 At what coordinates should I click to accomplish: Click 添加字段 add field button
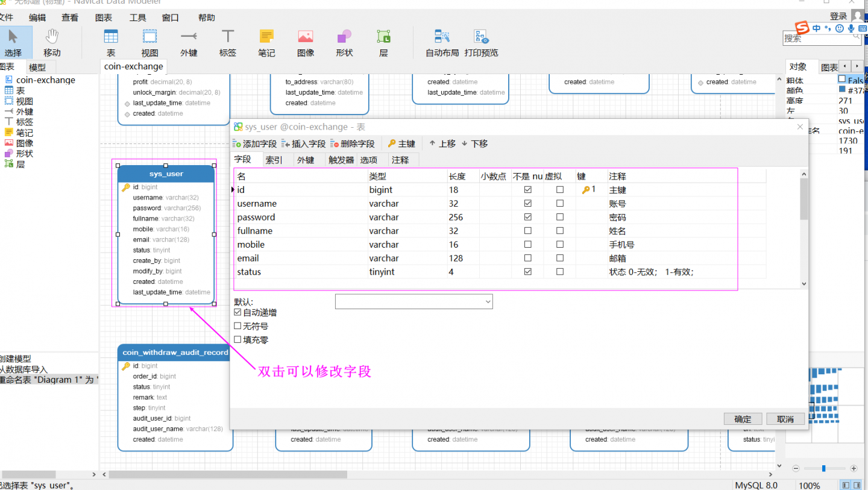[254, 144]
